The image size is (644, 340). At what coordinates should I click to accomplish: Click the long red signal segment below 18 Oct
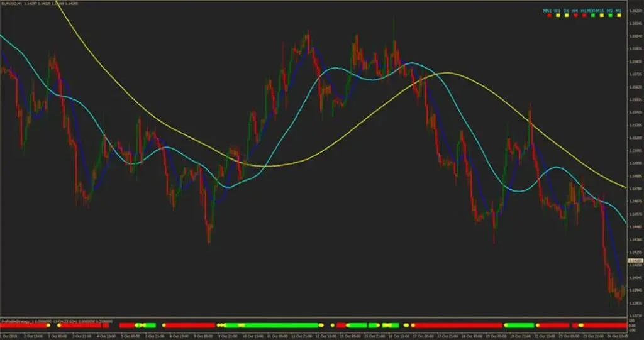point(458,325)
